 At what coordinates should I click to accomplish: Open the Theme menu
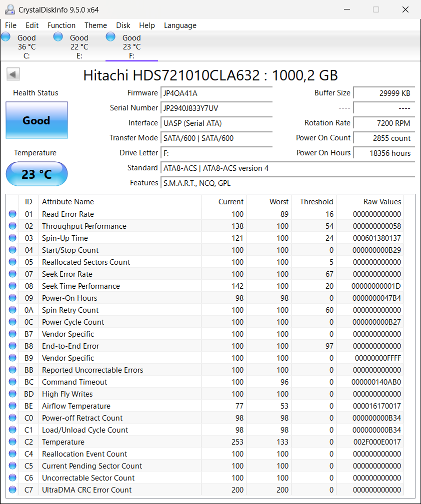pos(95,25)
